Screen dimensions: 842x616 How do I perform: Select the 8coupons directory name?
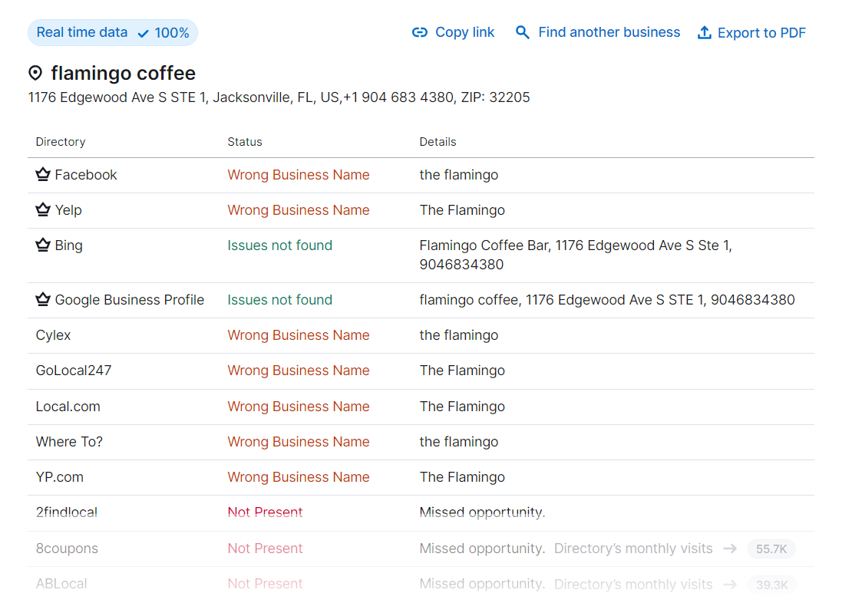67,548
